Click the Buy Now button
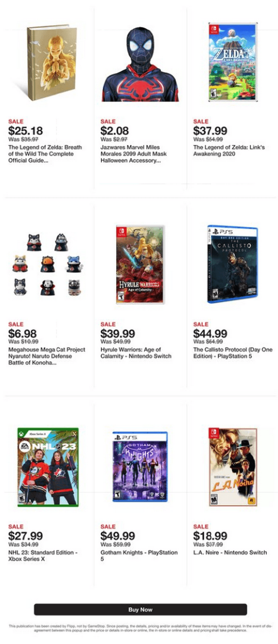 click(141, 609)
